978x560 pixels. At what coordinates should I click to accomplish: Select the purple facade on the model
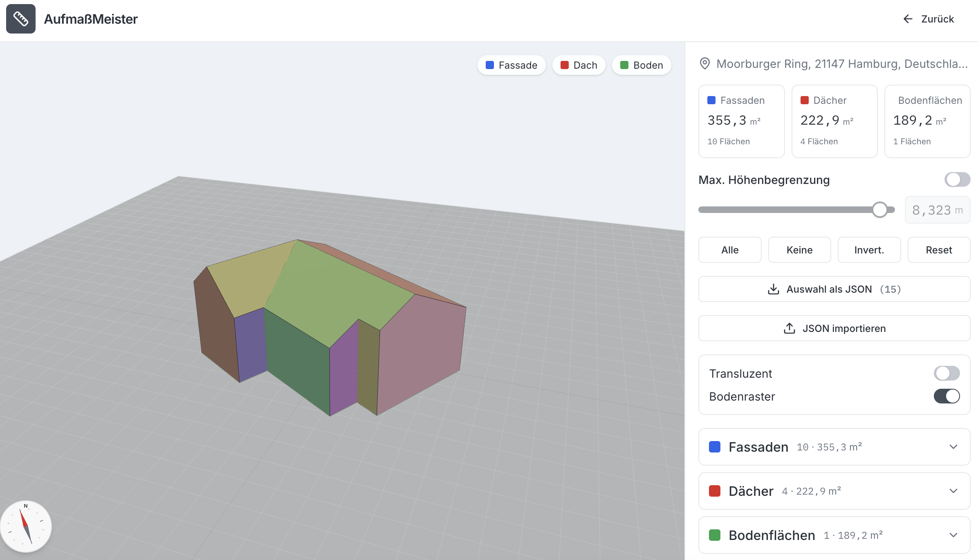pyautogui.click(x=343, y=370)
